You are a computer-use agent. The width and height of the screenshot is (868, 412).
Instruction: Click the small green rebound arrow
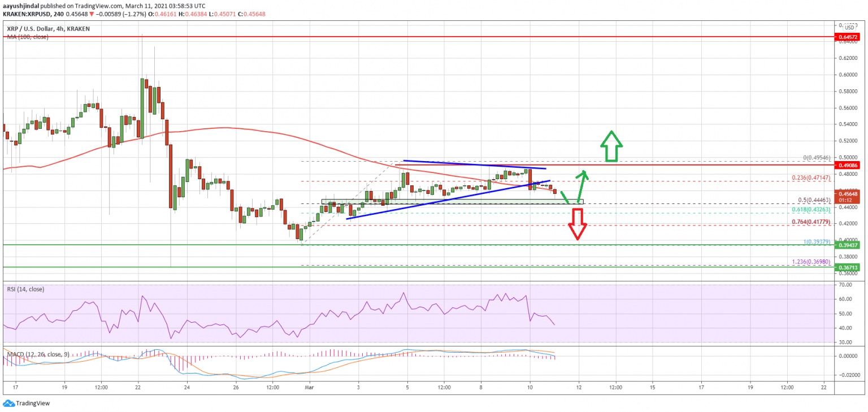573,187
